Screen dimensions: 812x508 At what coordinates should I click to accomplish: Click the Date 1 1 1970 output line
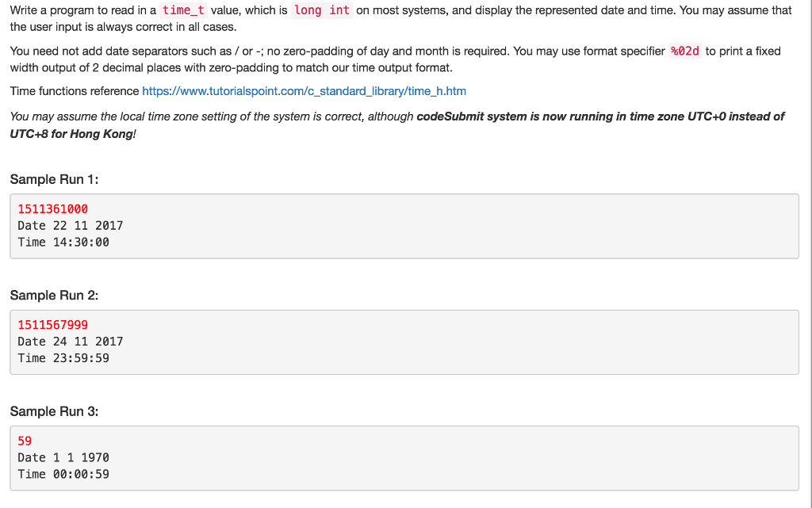coord(63,457)
